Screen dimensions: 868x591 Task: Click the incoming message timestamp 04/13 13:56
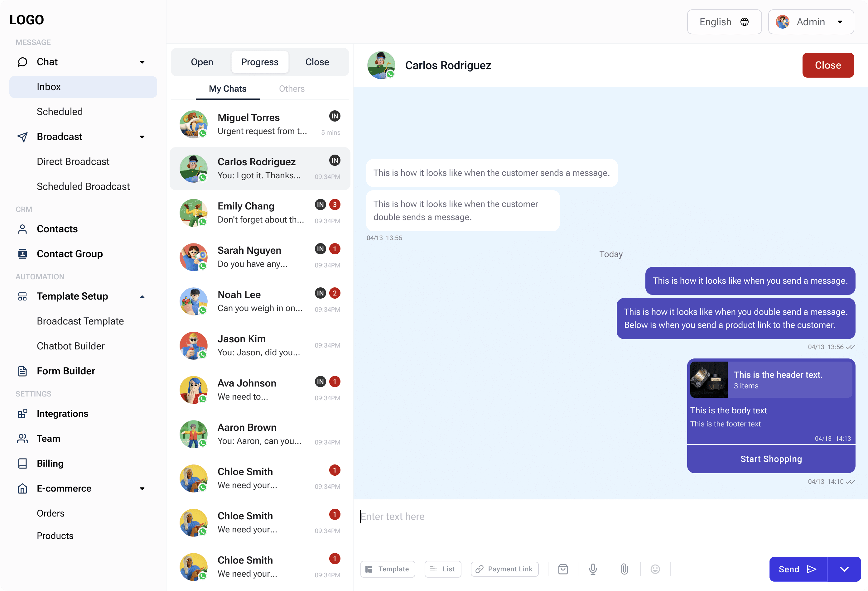384,238
